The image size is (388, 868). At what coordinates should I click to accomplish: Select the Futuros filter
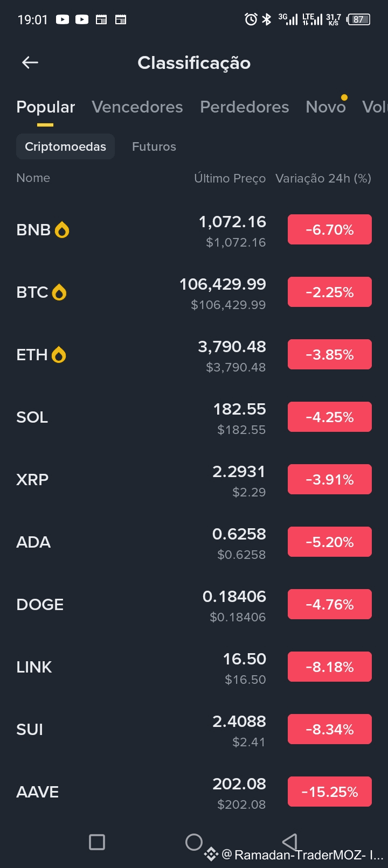tap(154, 146)
